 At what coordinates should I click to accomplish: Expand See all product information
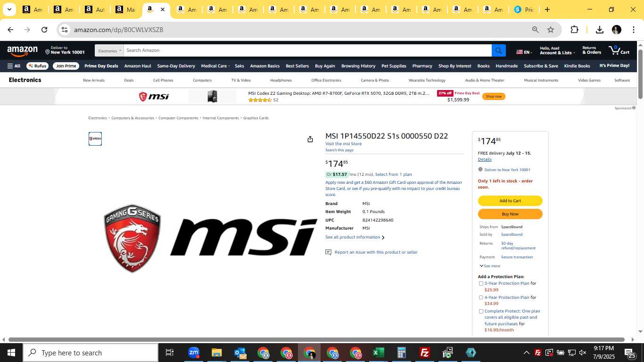coord(355,237)
